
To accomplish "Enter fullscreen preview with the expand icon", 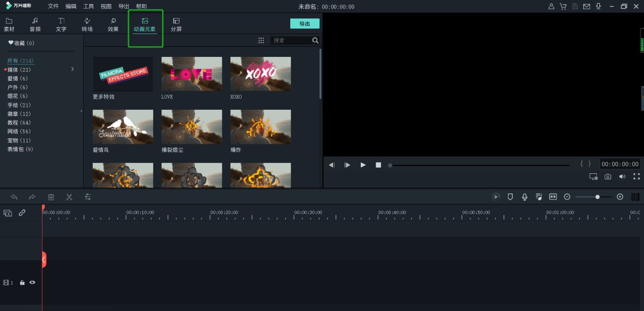I will (636, 177).
